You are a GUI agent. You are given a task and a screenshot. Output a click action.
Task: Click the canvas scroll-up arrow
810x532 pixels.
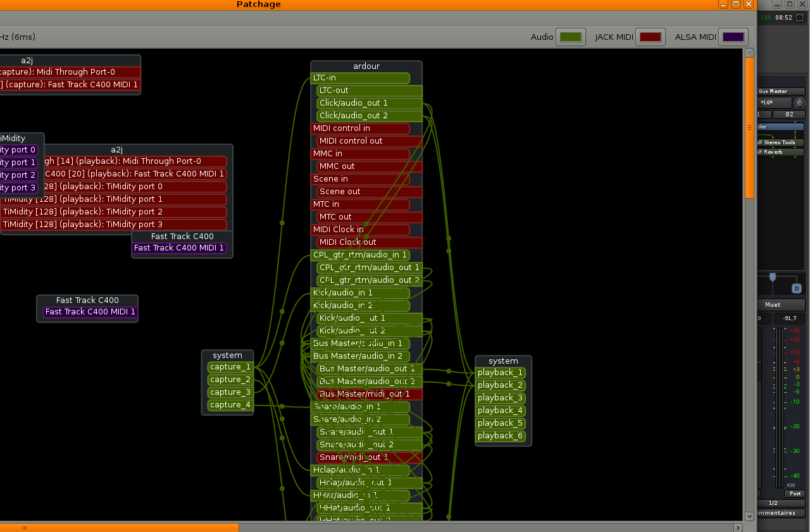coord(749,53)
